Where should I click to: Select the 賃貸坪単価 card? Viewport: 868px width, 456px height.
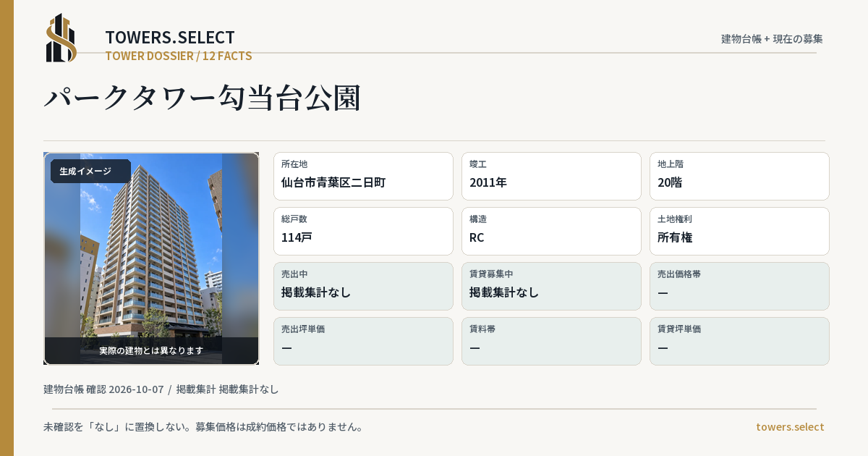click(x=739, y=341)
